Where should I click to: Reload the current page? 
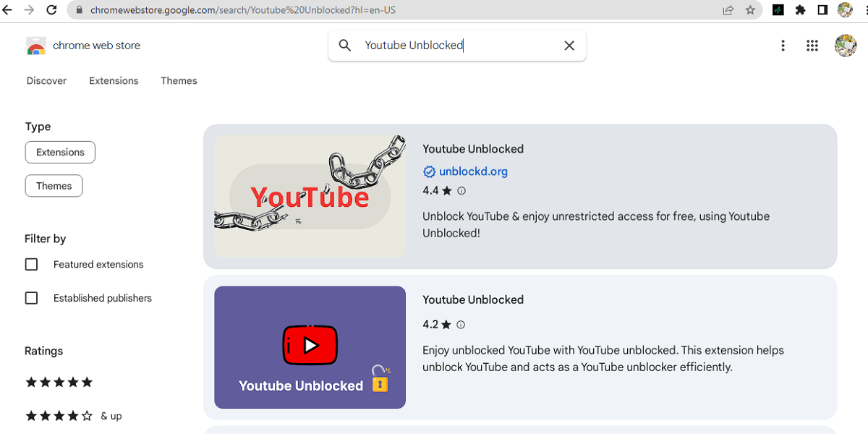(x=51, y=10)
